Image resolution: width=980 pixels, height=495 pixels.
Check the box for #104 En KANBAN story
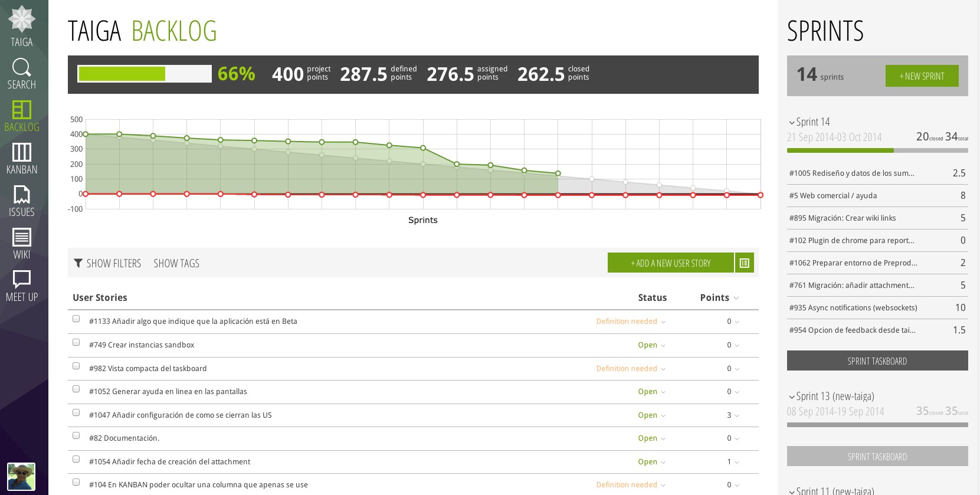click(76, 482)
